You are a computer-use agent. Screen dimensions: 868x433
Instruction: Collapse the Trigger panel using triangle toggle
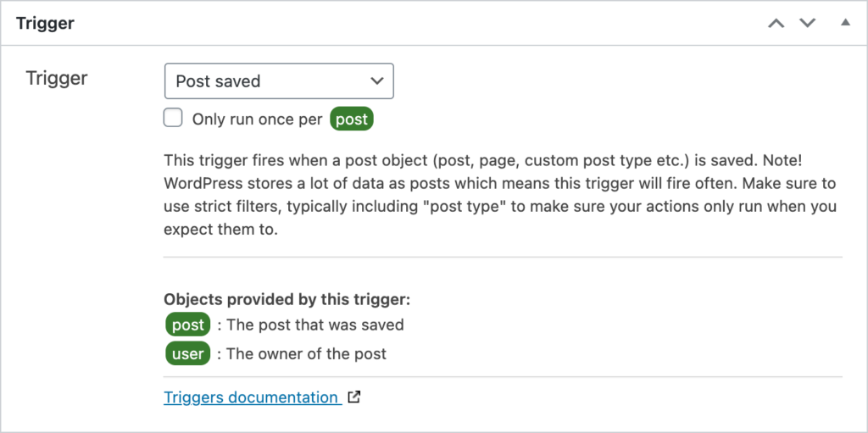[x=845, y=23]
